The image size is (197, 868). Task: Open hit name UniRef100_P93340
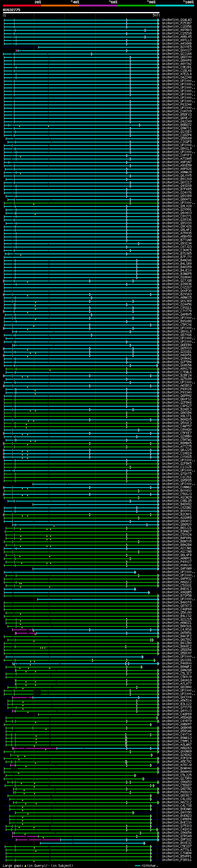pos(177,392)
